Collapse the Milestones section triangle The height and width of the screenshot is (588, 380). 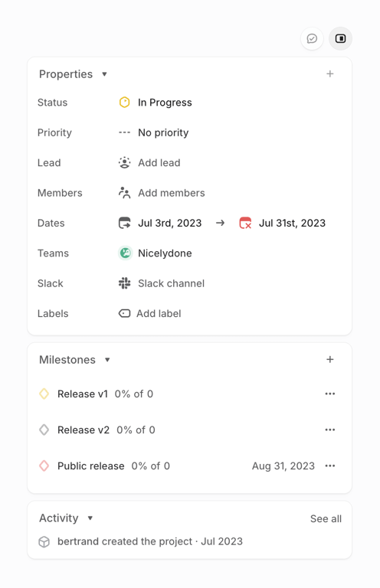107,360
